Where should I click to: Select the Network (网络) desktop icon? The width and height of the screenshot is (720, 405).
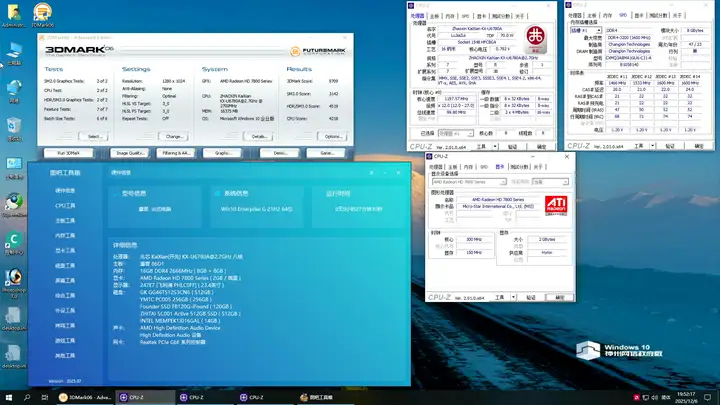pos(14,91)
